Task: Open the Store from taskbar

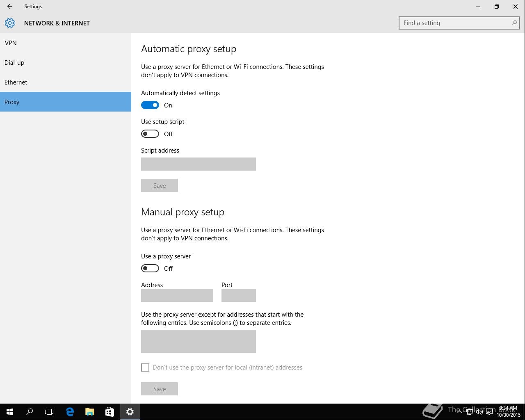Action: pos(110,412)
